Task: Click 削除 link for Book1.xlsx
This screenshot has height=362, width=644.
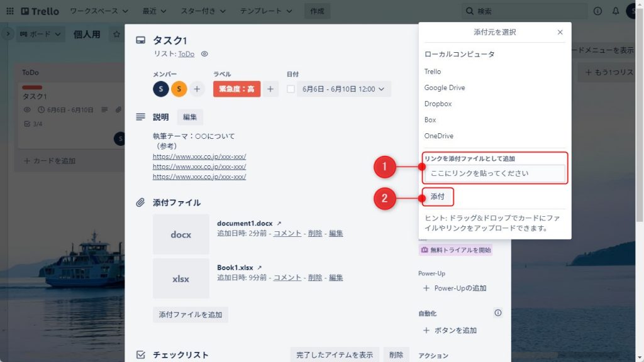Action: pos(315,277)
